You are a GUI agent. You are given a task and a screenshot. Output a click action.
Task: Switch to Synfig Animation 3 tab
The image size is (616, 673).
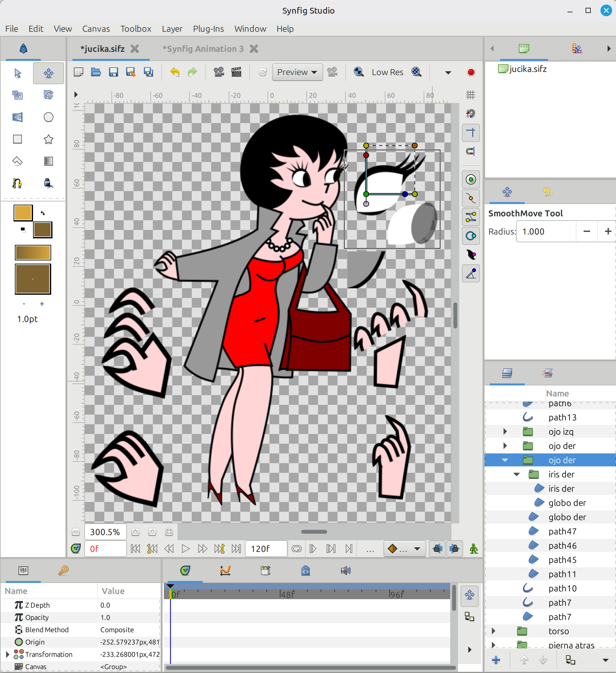coord(203,49)
